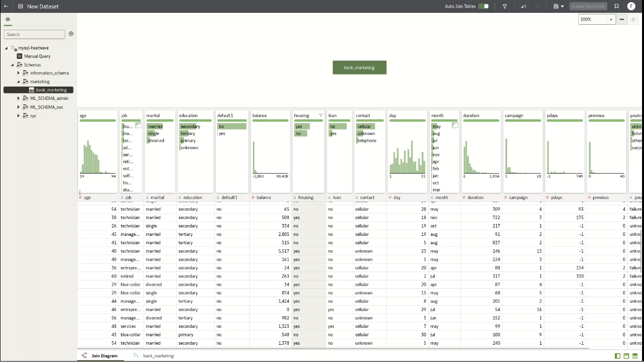Screen dimensions: 644x362
Task: Select the bank_marketing tab at the bottom
Action: pos(159,356)
